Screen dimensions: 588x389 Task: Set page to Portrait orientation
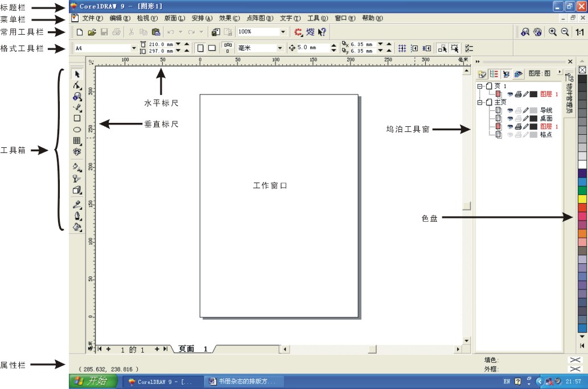pos(200,48)
